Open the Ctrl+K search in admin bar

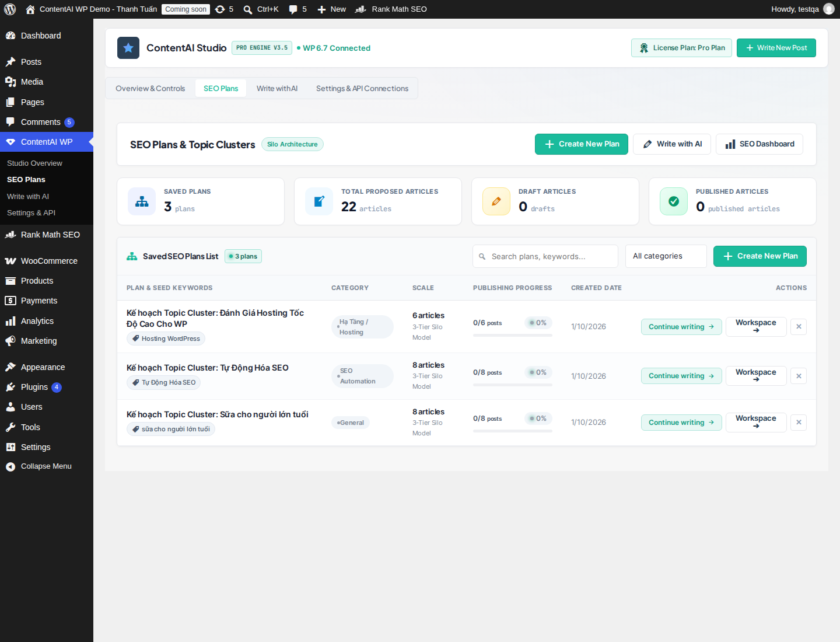pos(261,9)
